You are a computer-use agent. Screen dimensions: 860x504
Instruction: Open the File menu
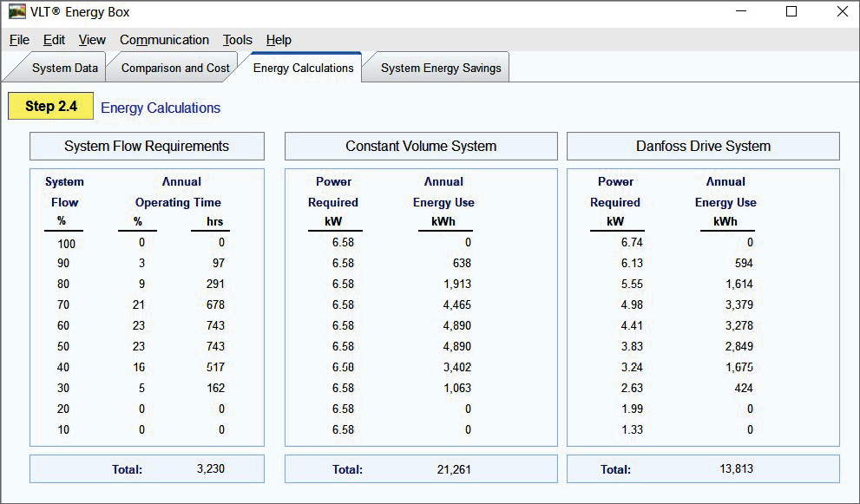tap(19, 40)
